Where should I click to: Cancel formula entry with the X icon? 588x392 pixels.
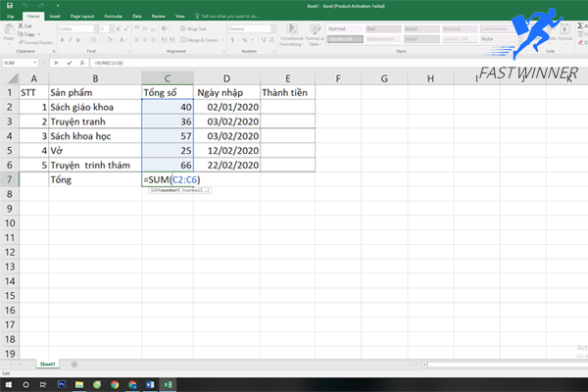click(x=56, y=63)
